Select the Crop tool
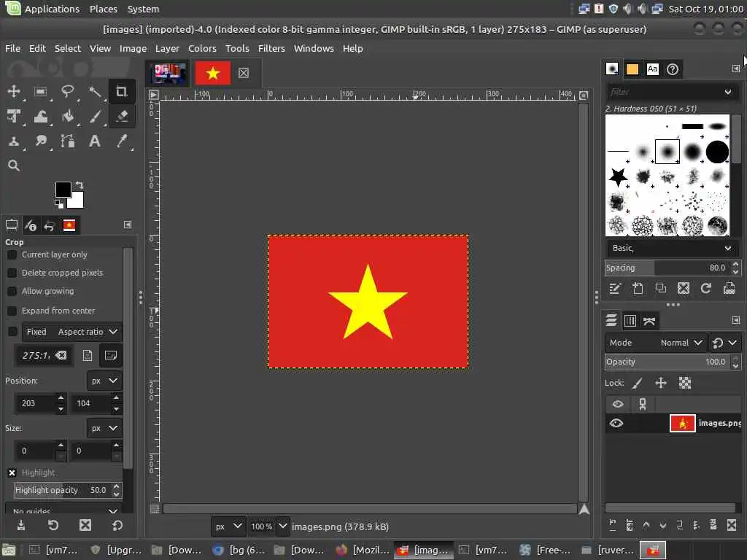Viewport: 747px width, 560px height. pyautogui.click(x=122, y=91)
